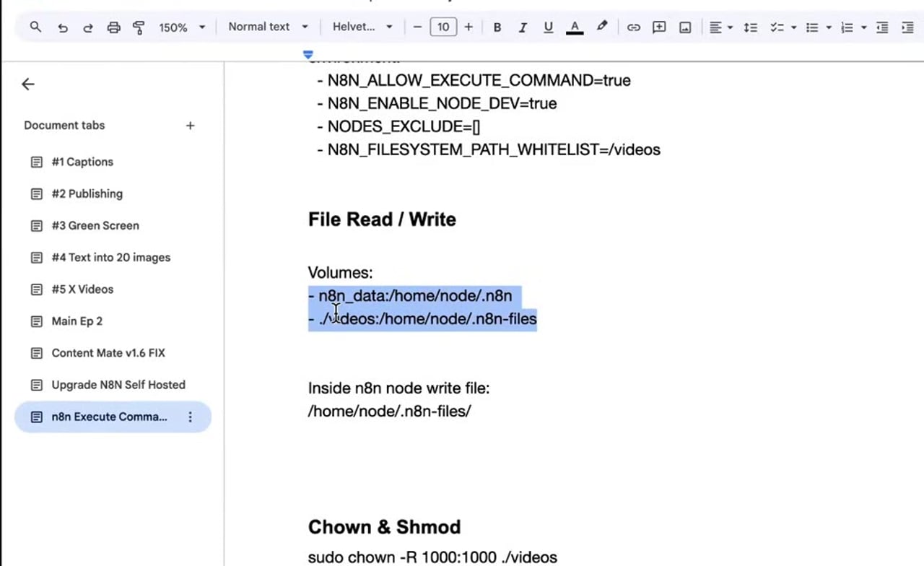
Task: Decrease font size with minus button
Action: pyautogui.click(x=417, y=27)
